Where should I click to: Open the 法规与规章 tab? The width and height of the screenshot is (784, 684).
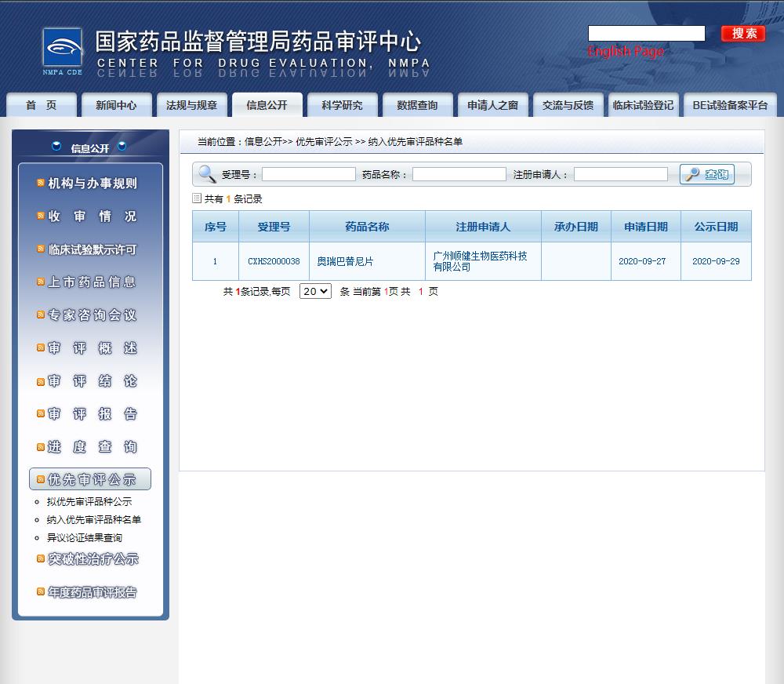[x=191, y=104]
